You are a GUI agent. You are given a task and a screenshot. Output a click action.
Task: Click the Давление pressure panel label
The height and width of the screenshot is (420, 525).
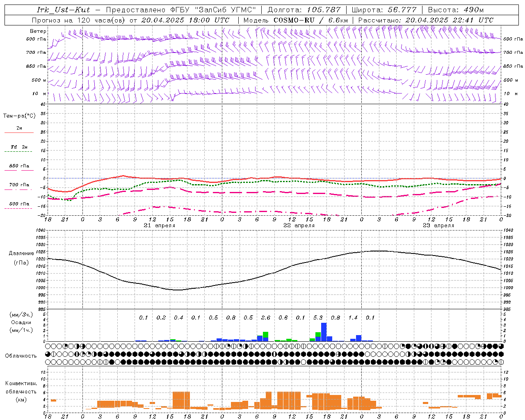tap(21, 253)
